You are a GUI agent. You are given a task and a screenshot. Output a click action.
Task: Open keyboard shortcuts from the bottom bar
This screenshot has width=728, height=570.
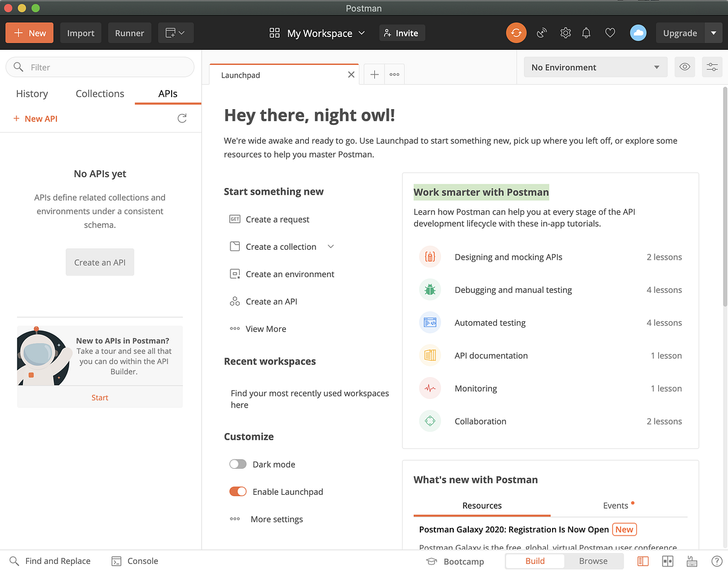(692, 561)
